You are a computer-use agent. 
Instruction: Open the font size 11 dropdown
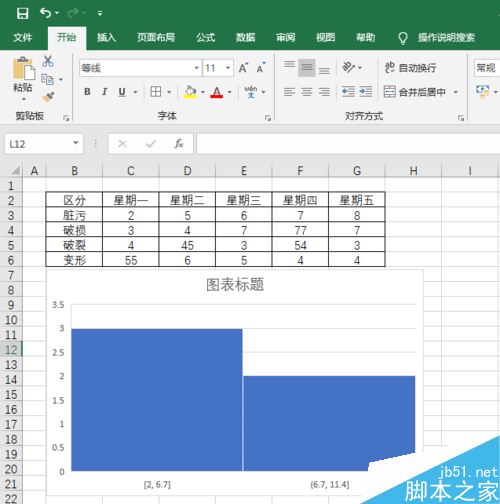pyautogui.click(x=228, y=68)
